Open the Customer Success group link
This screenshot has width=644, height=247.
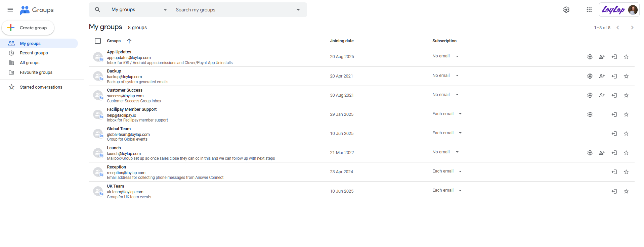click(x=125, y=90)
